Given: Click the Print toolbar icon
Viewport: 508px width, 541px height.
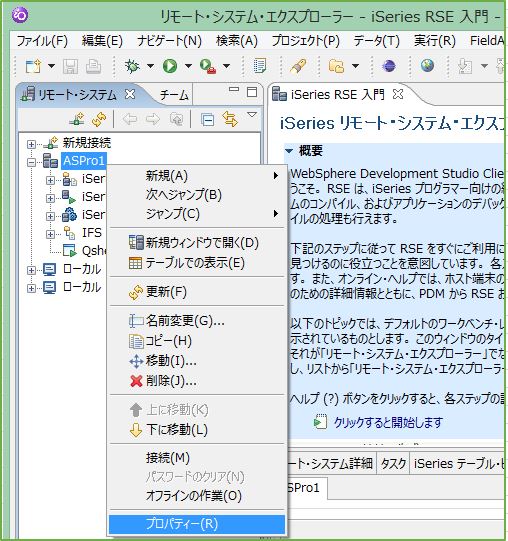Looking at the screenshot, I should [x=93, y=66].
